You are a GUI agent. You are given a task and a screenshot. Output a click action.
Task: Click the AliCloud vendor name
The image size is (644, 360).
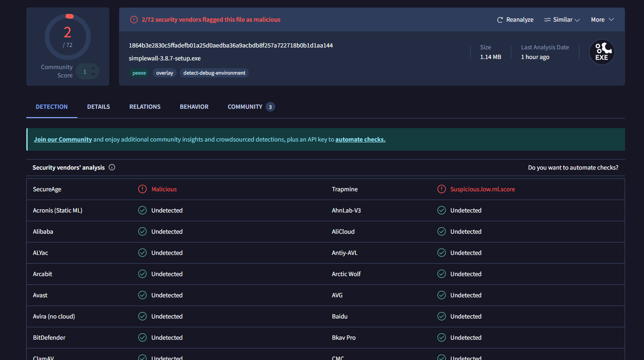click(x=343, y=231)
